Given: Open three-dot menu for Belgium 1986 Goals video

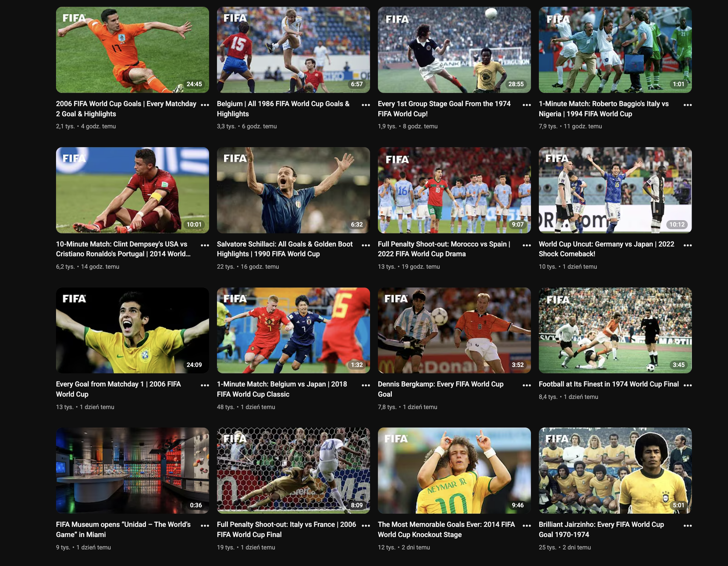Looking at the screenshot, I should 366,105.
